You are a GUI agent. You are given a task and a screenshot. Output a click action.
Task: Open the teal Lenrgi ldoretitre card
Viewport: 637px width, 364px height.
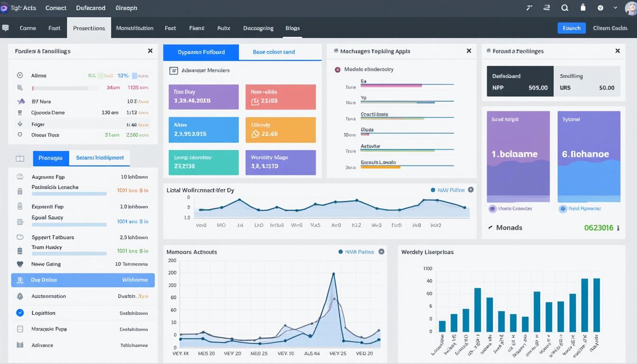point(204,163)
